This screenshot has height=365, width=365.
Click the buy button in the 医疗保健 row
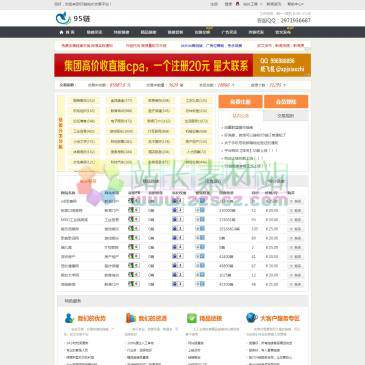tap(295, 266)
